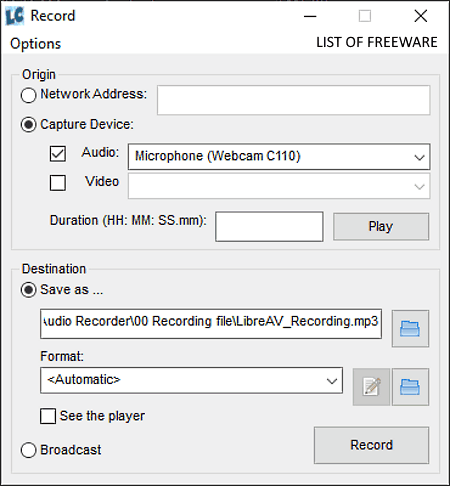
Task: Expand the Microphone (Webcam C110) audio dropdown
Action: pos(279,157)
